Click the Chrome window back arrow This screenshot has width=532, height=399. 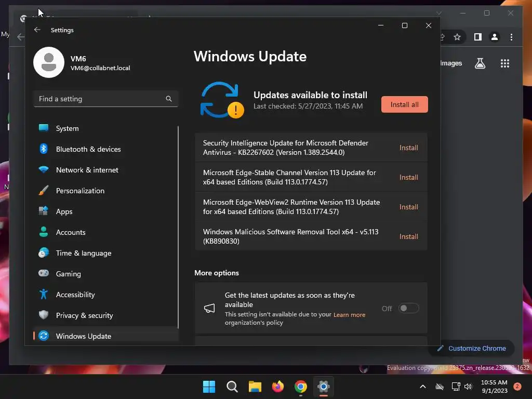(x=20, y=37)
